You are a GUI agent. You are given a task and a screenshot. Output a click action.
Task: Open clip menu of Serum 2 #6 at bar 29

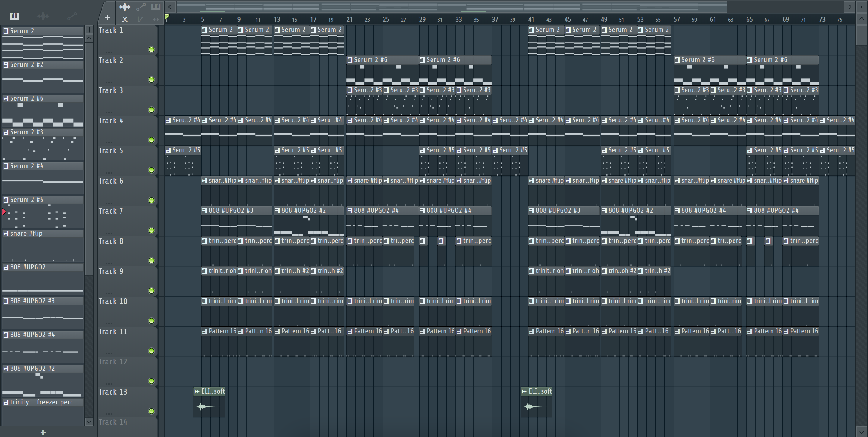coord(423,60)
